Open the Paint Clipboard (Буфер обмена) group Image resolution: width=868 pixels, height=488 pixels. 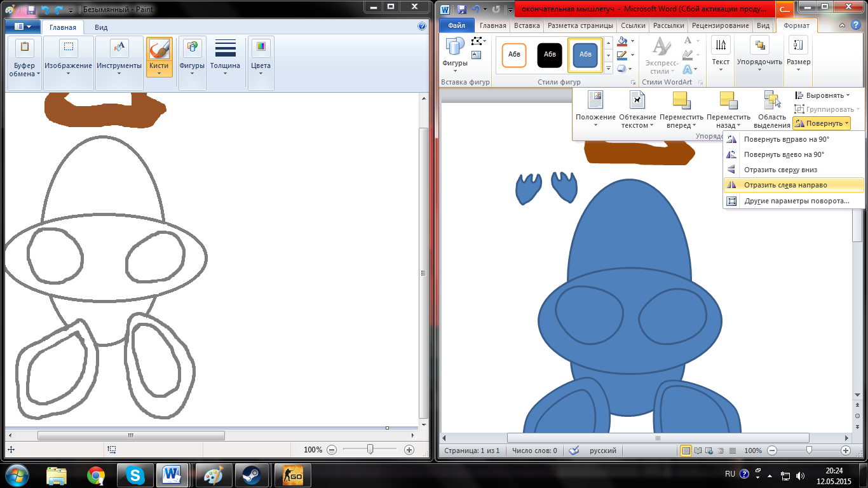click(25, 61)
